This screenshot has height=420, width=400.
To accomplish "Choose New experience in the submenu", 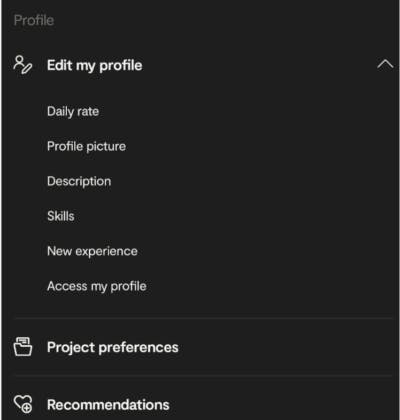I will click(x=92, y=251).
